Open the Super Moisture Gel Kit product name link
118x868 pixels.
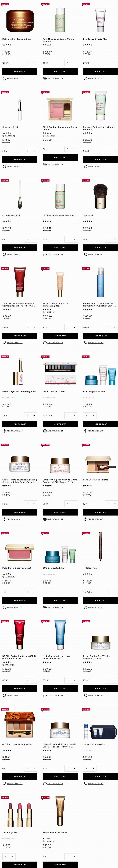[95, 744]
